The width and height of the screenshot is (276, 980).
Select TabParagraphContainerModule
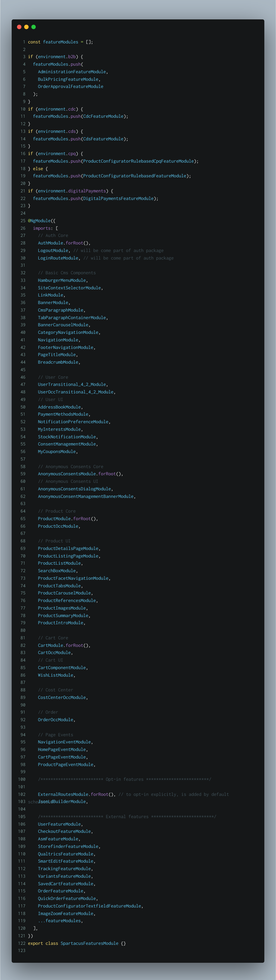click(x=72, y=318)
